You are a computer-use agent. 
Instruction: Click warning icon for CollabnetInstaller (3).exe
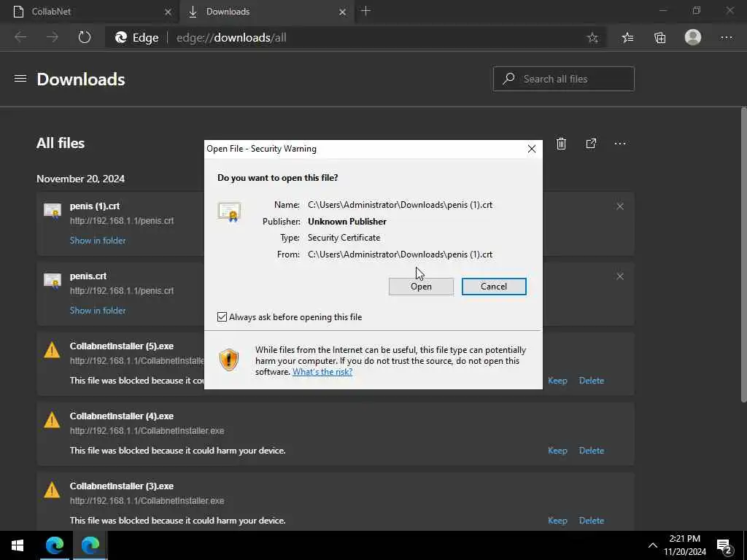(52, 490)
